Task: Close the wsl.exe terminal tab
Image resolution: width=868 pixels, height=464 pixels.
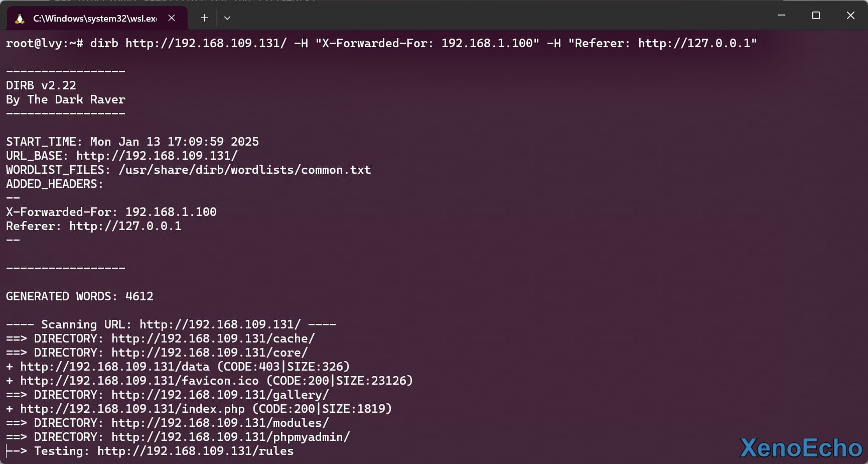Action: click(x=172, y=18)
